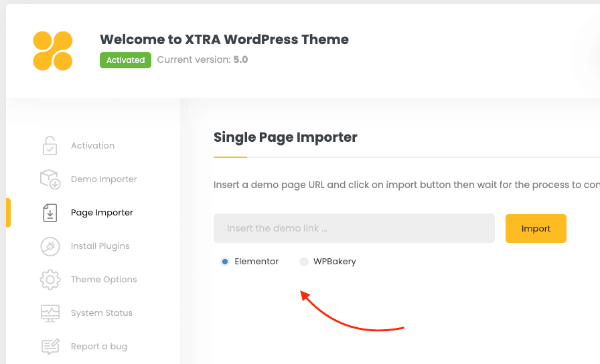Image resolution: width=600 pixels, height=364 pixels.
Task: Click the Activation padlock icon
Action: click(x=50, y=146)
